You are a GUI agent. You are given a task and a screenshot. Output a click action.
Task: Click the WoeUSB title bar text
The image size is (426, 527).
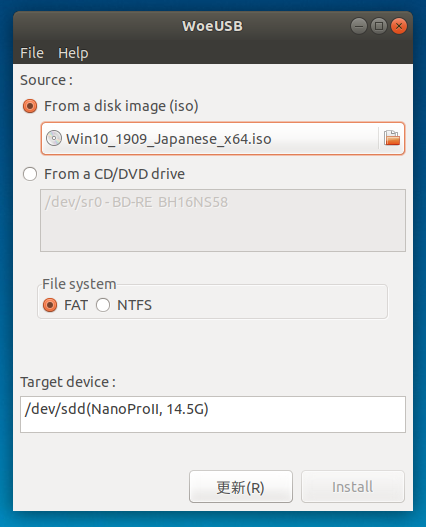pos(212,26)
